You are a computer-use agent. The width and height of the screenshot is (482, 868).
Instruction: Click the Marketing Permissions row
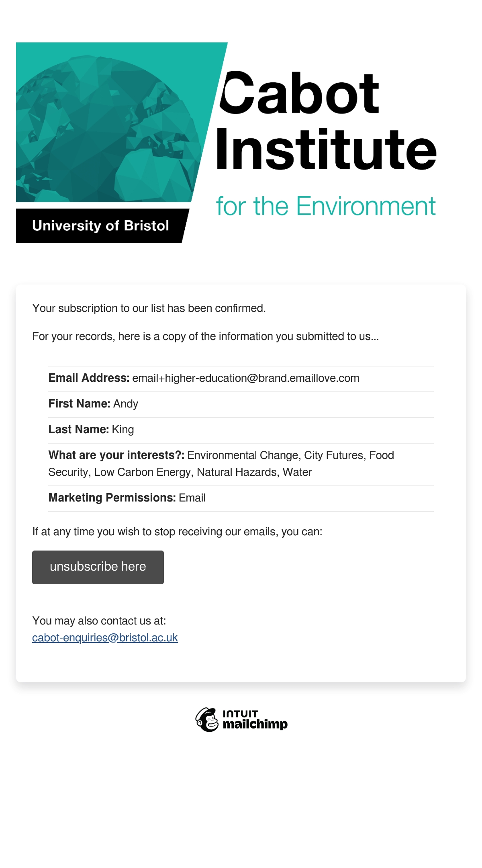(241, 498)
